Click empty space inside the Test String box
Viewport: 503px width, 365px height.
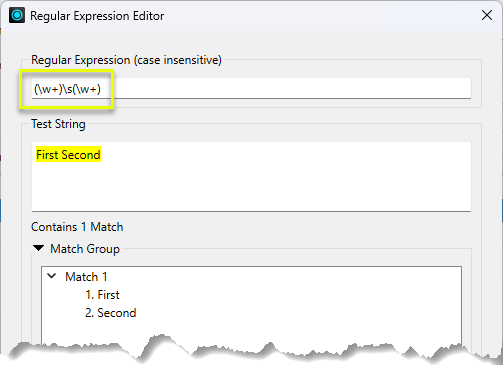(251, 187)
